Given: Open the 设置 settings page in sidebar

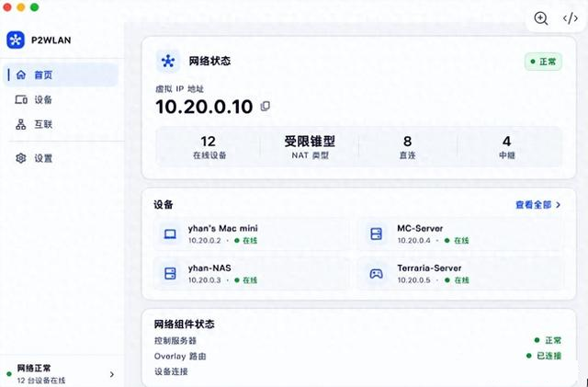Looking at the screenshot, I should [x=61, y=158].
